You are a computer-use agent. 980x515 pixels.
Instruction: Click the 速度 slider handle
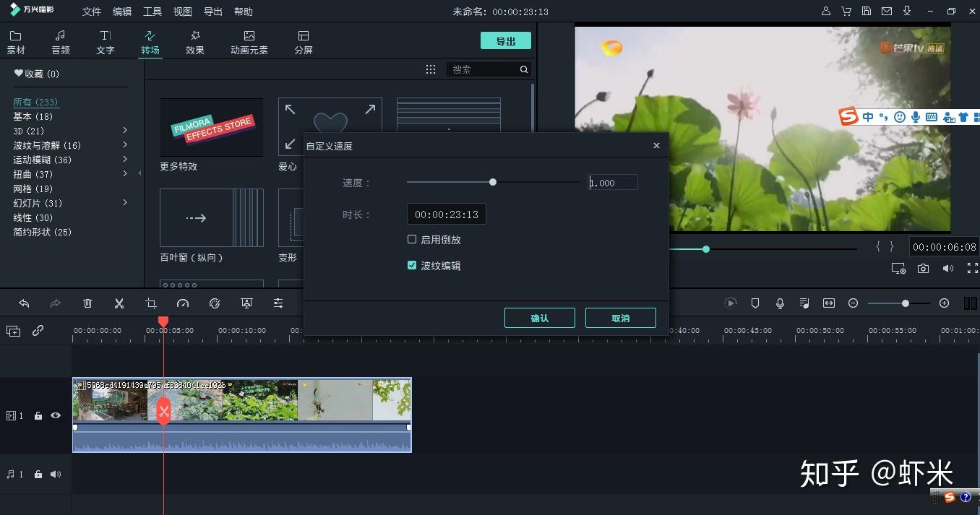(x=493, y=182)
